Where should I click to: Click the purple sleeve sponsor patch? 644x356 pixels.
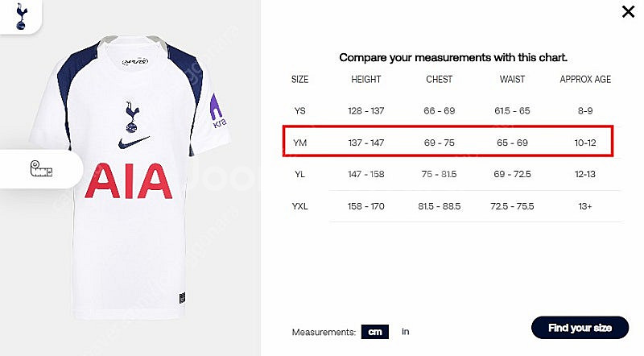coord(217,111)
